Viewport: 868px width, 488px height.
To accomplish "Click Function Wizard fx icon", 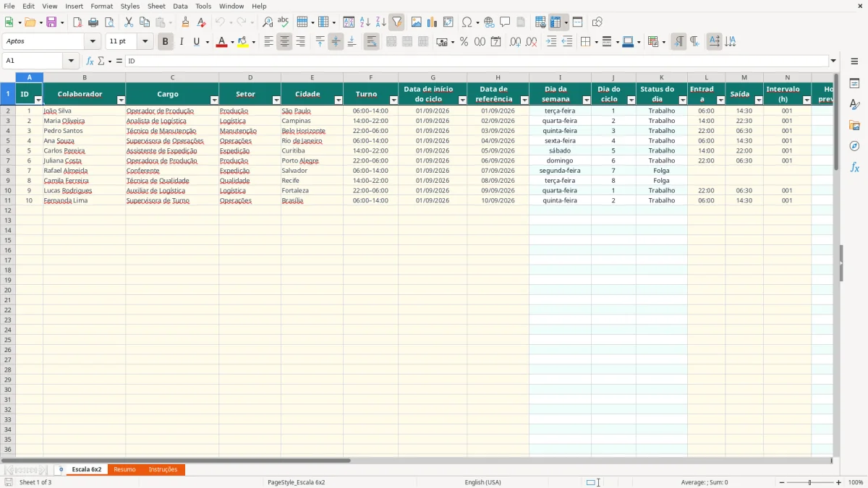I will [x=90, y=61].
